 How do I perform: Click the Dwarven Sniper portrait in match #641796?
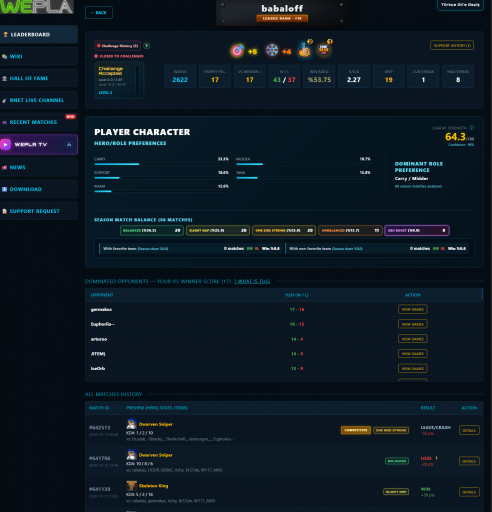[x=131, y=455]
